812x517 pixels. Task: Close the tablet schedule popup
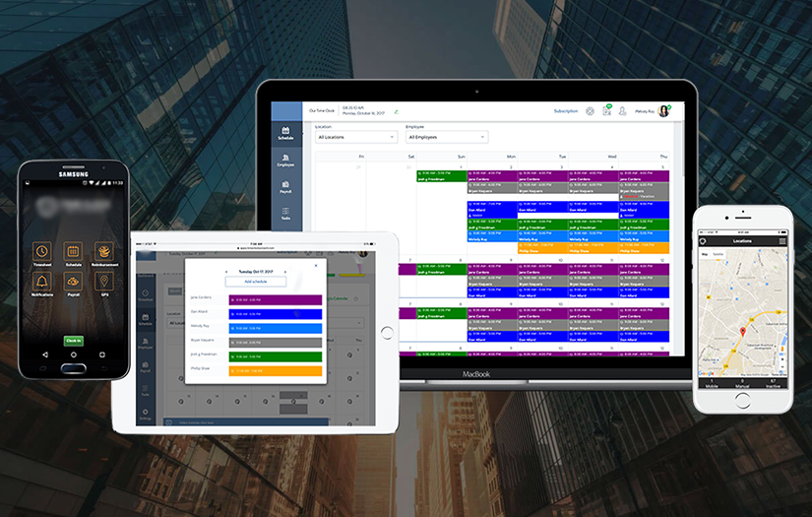(x=316, y=264)
